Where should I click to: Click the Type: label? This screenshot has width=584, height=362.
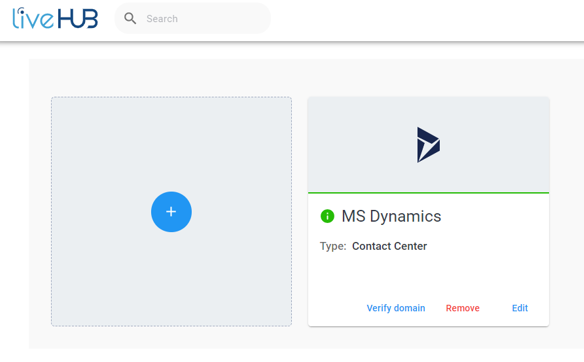click(333, 246)
